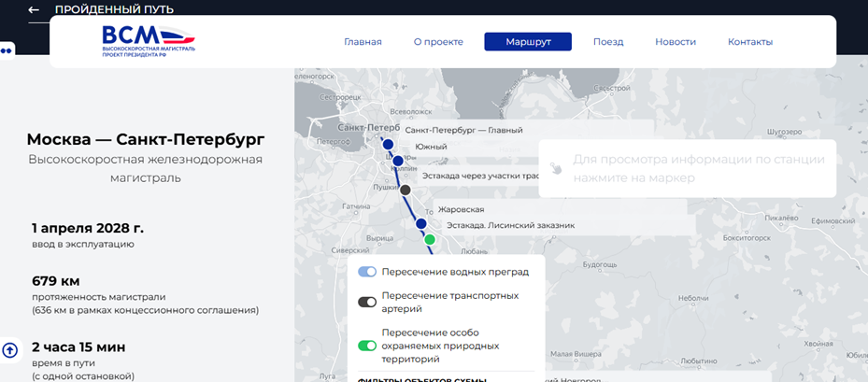Click the ПРОЙДЕННЫЙ ПУТЬ title text
This screenshot has width=868, height=382.
[114, 9]
